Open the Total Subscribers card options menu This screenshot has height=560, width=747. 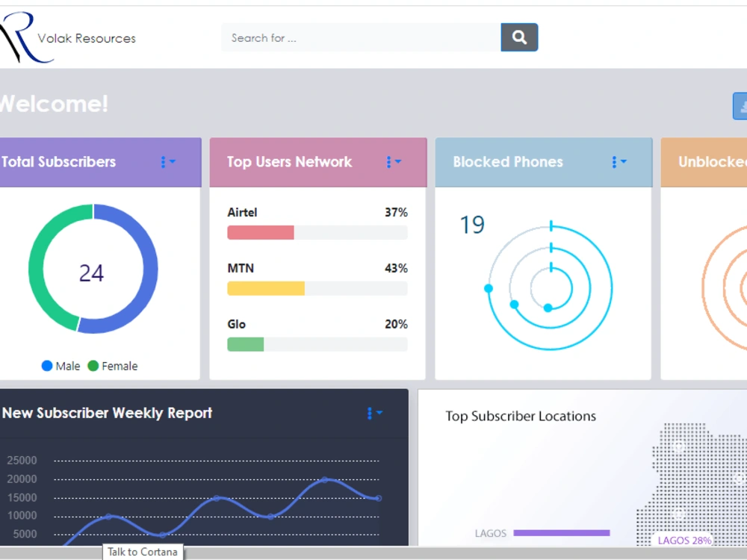pyautogui.click(x=168, y=162)
